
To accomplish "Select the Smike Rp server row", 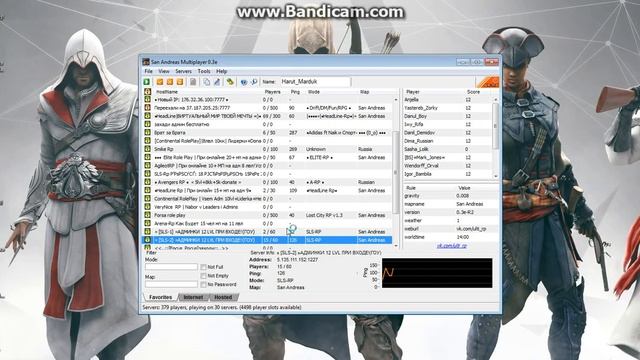I will click(x=267, y=149).
